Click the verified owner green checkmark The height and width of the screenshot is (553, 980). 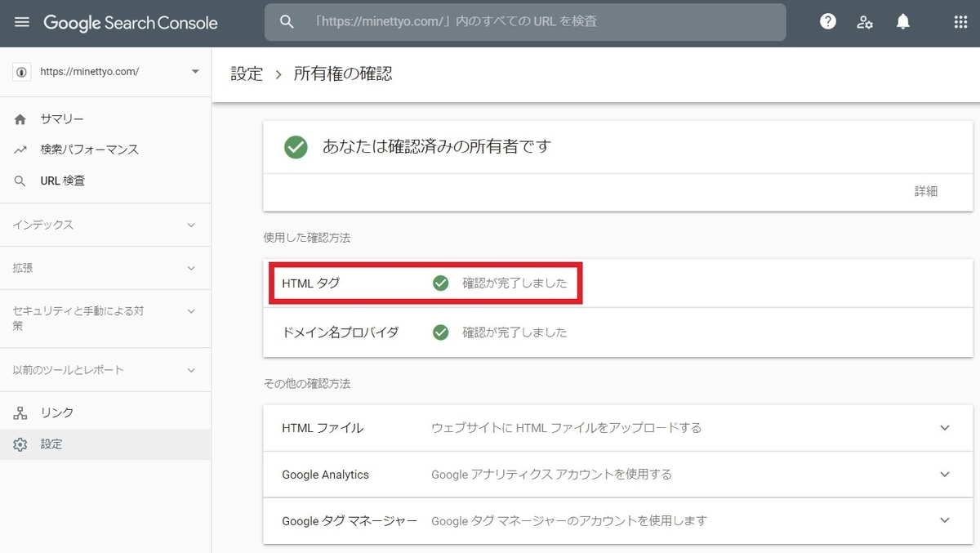296,148
